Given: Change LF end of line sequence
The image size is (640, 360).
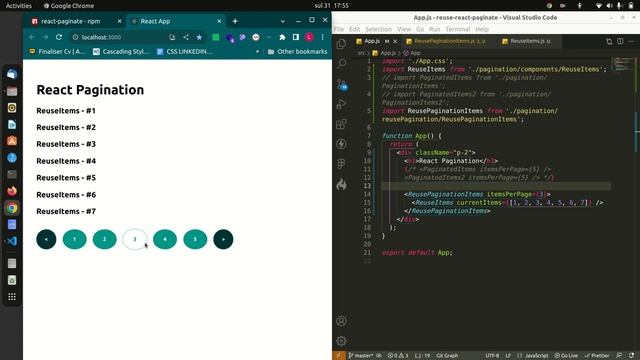Looking at the screenshot, I should 508,356.
